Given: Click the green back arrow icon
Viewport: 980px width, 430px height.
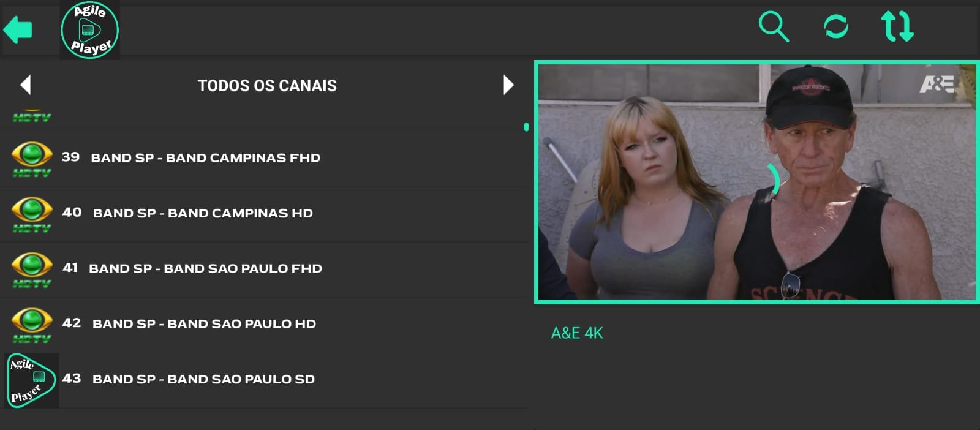Looking at the screenshot, I should click(x=18, y=29).
